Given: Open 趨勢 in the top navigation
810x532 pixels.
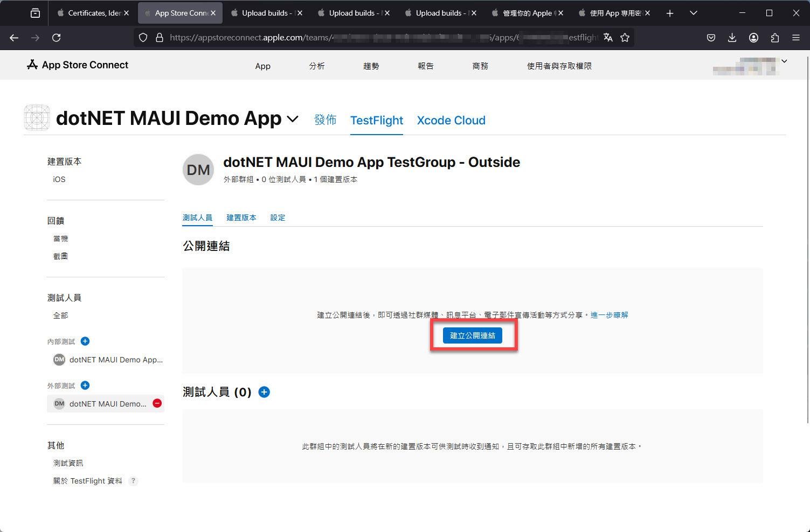Looking at the screenshot, I should coord(371,66).
